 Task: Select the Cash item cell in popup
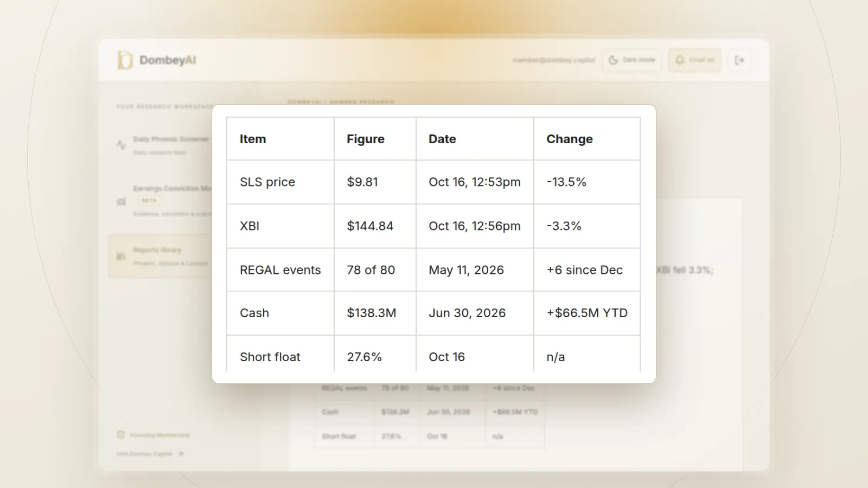[x=280, y=313]
